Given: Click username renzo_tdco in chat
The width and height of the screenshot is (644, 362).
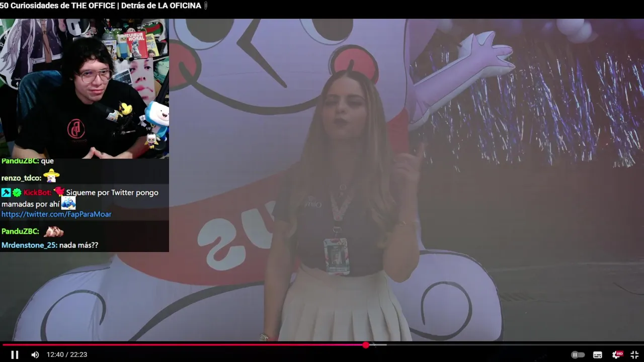Looking at the screenshot, I should click(21, 178).
